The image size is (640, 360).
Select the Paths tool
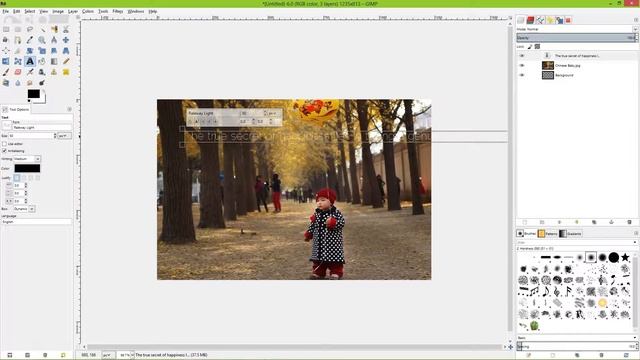[x=18, y=40]
